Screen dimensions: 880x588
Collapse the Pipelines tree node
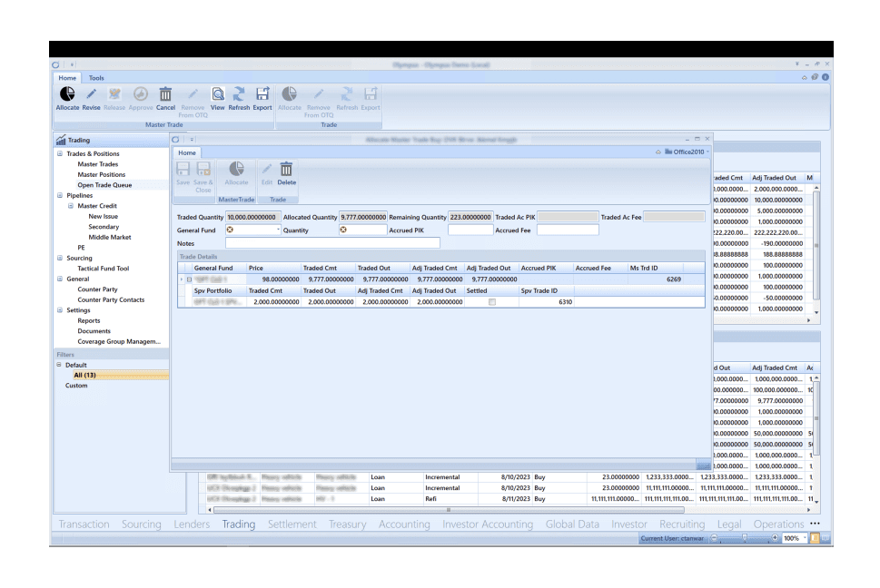pos(60,195)
